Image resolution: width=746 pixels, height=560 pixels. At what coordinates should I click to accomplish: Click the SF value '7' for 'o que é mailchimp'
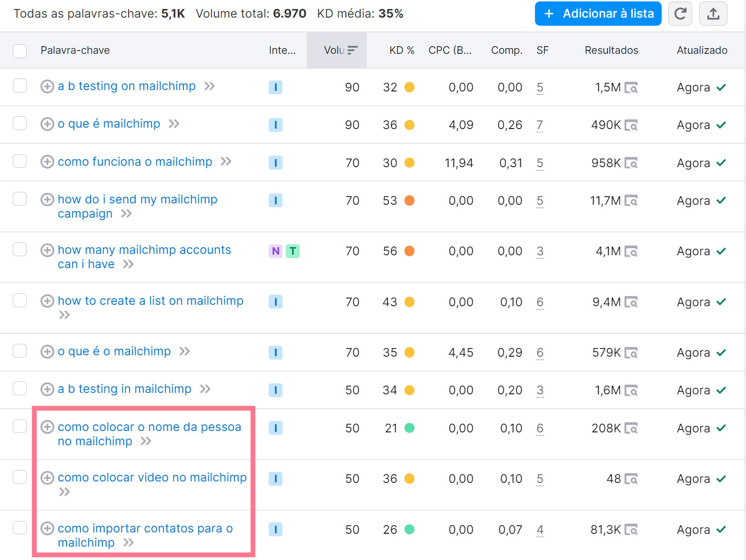tap(540, 125)
